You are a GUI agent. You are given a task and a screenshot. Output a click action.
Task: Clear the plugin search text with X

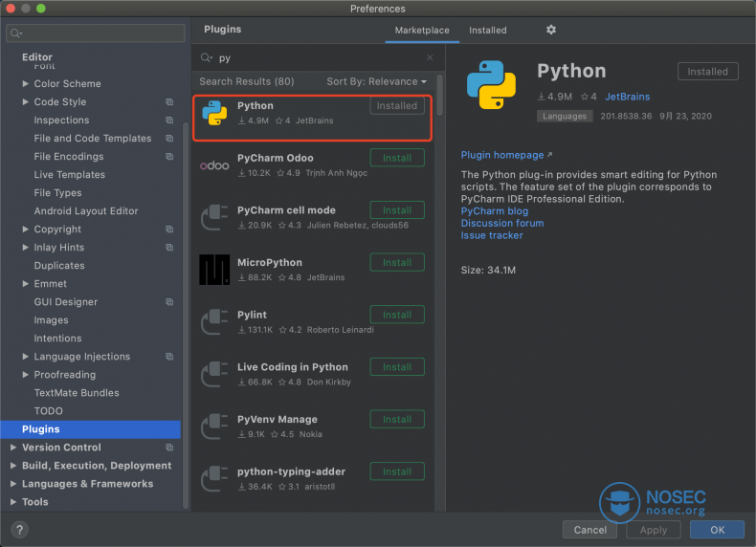pyautogui.click(x=430, y=57)
